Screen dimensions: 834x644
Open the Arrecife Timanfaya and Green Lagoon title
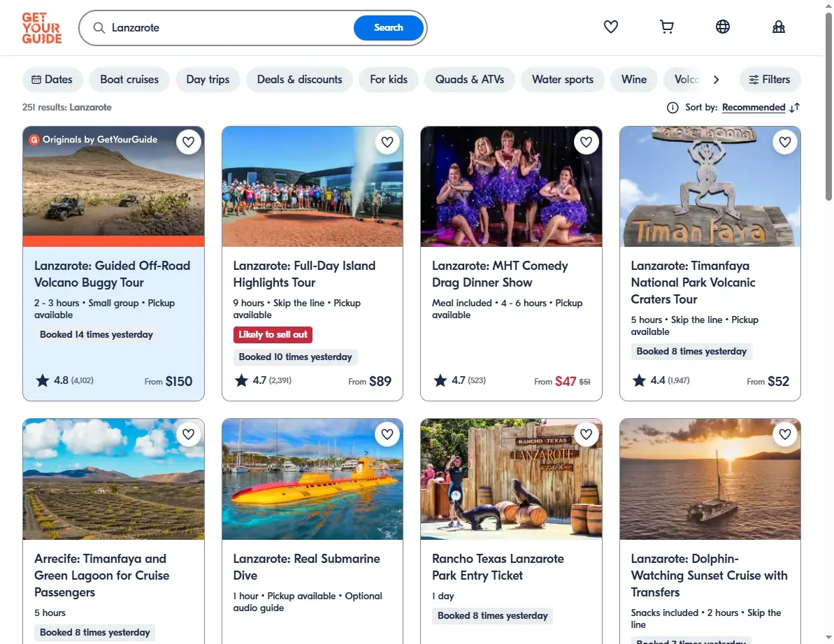point(101,575)
